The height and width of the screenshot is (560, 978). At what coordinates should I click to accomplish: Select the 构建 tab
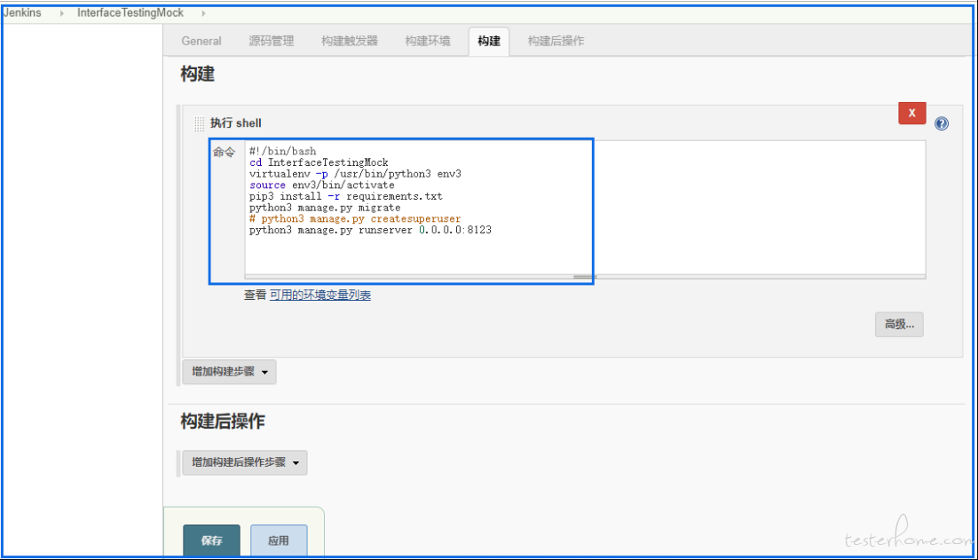coord(489,41)
